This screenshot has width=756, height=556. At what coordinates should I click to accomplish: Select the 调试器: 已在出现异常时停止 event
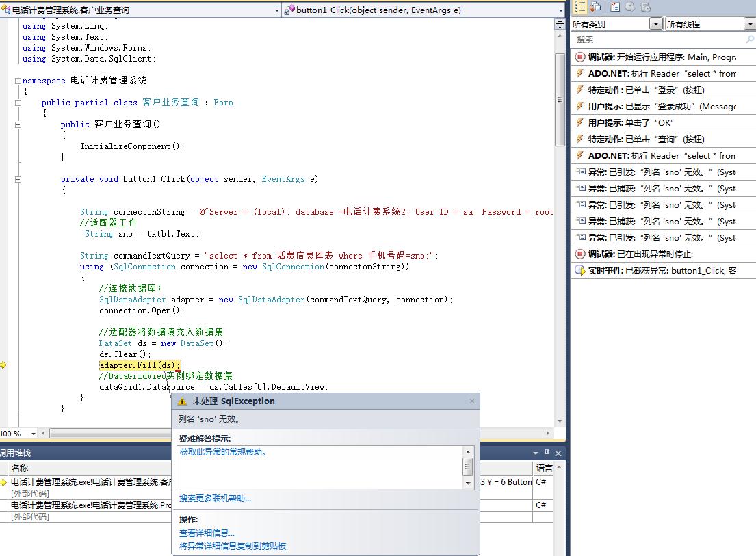(x=664, y=254)
